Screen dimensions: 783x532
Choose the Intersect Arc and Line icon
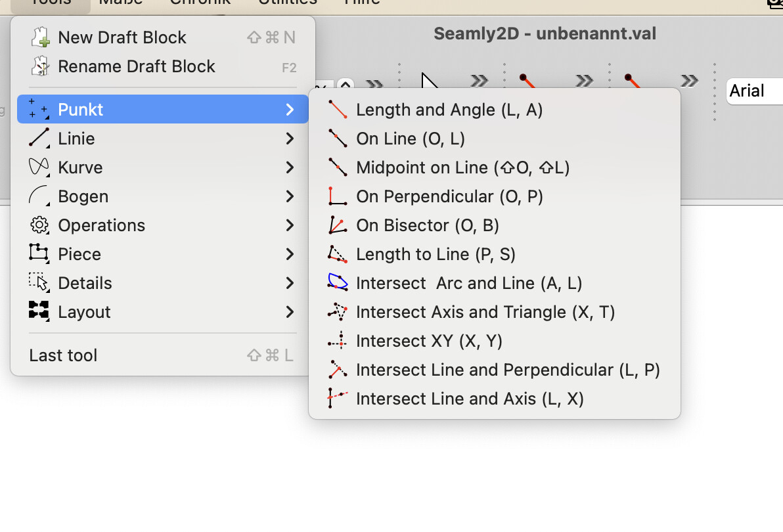(x=338, y=283)
